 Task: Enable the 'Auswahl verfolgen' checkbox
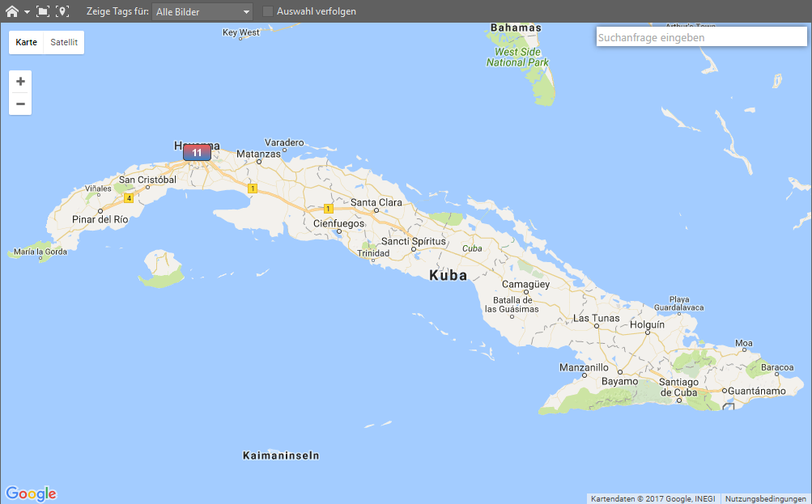268,11
